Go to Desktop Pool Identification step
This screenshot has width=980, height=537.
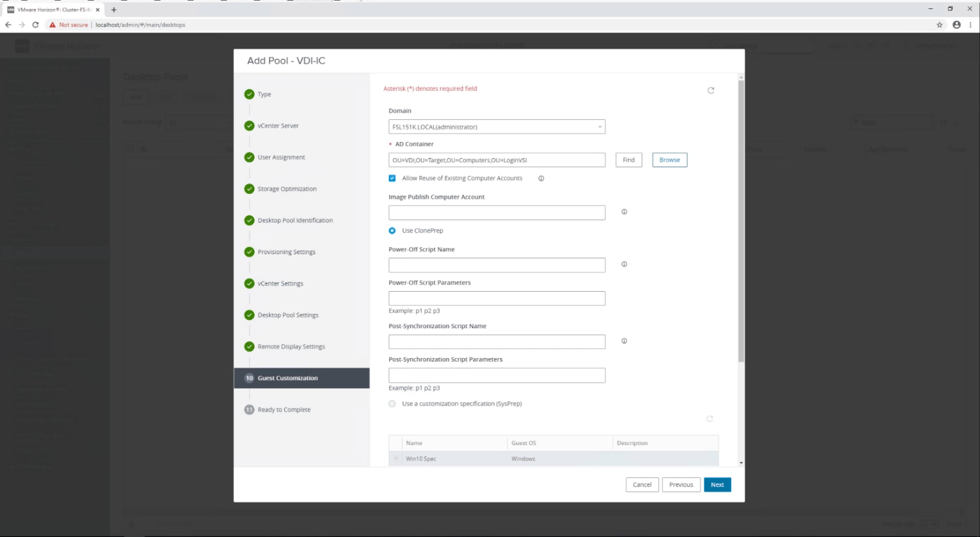[295, 221]
